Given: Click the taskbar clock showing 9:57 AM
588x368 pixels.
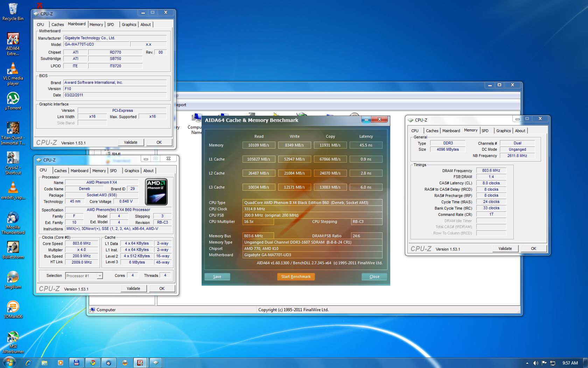Looking at the screenshot, I should (x=570, y=363).
